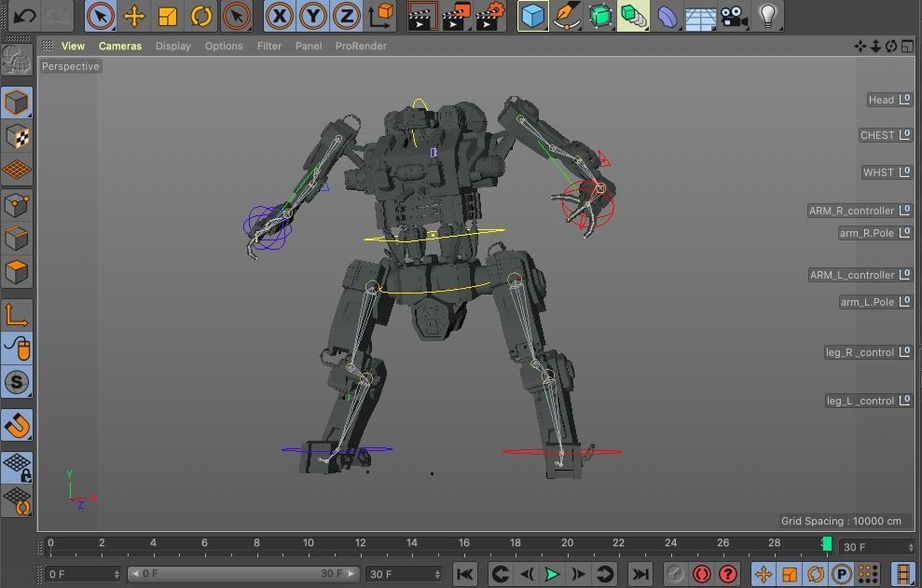Open the Array modeling objects dropdown
Image resolution: width=922 pixels, height=588 pixels.
[x=633, y=16]
